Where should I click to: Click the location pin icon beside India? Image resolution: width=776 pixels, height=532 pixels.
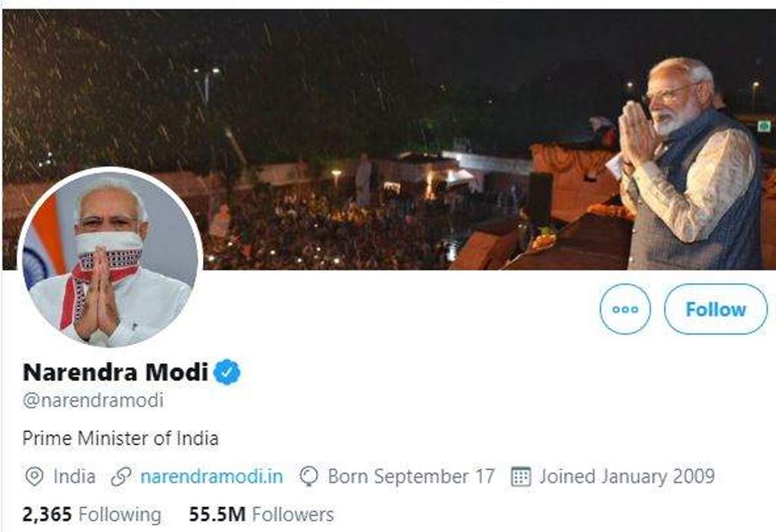coord(33,477)
